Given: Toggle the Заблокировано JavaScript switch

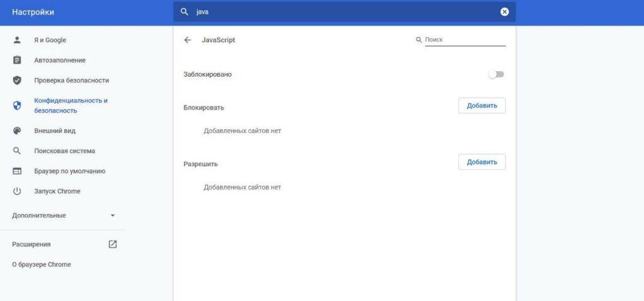Looking at the screenshot, I should coord(496,74).
